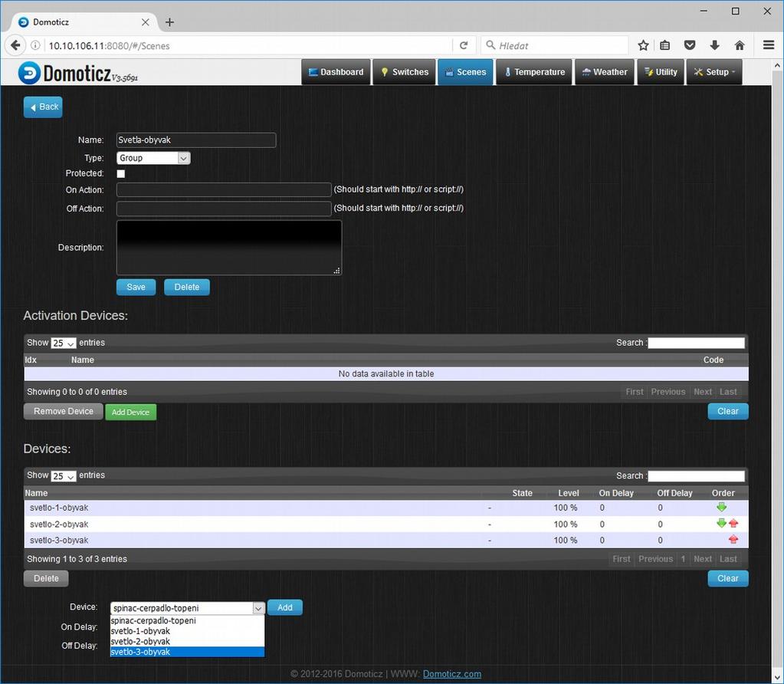Open the Weather tab
The image size is (784, 684).
605,72
